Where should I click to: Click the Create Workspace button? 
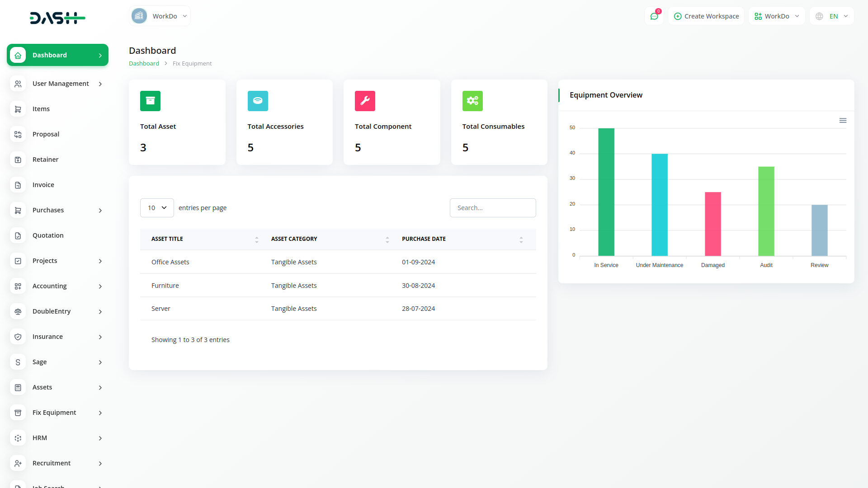click(x=706, y=16)
